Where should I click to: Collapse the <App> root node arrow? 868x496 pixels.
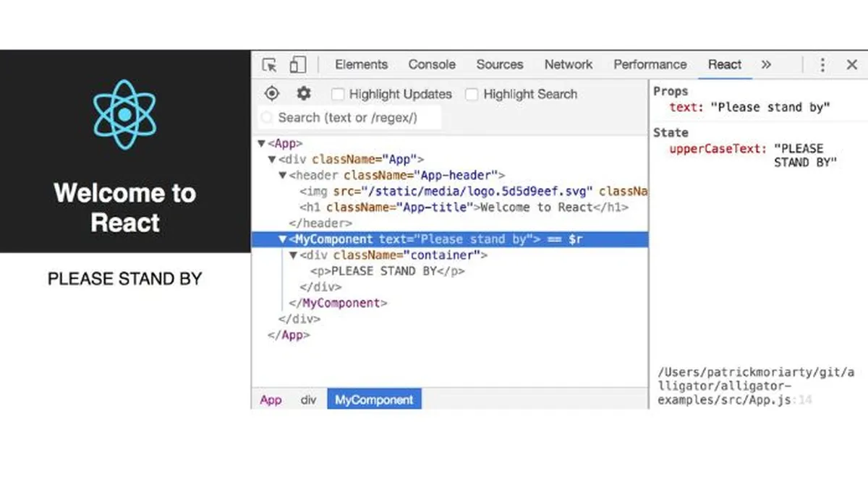(x=261, y=144)
